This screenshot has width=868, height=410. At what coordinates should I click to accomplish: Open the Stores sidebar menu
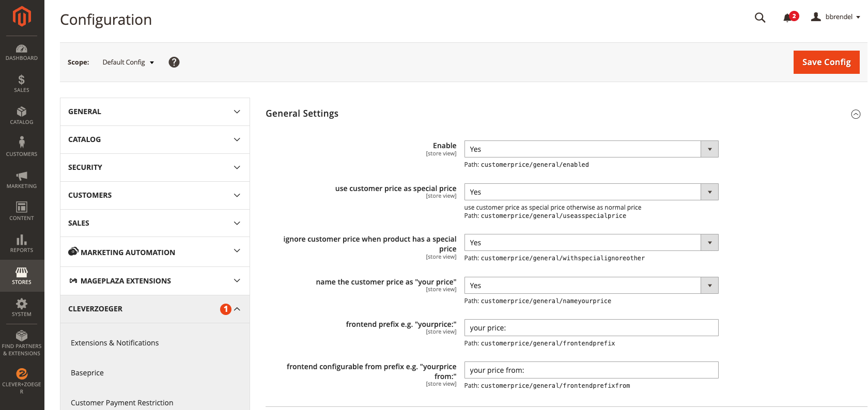22,276
